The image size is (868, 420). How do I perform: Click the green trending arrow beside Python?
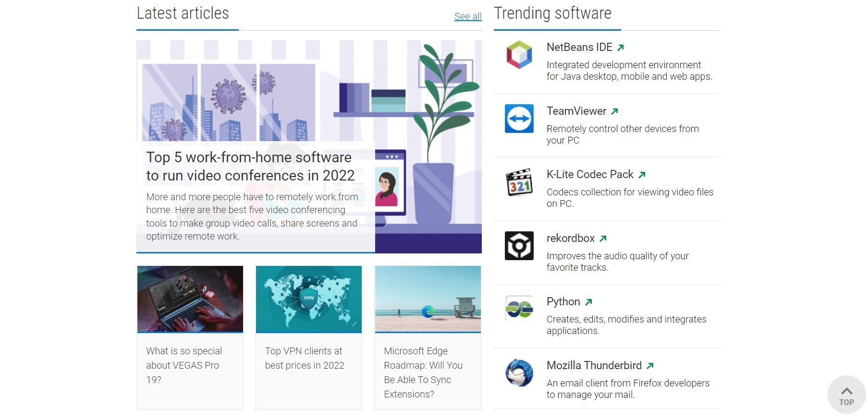[588, 302]
